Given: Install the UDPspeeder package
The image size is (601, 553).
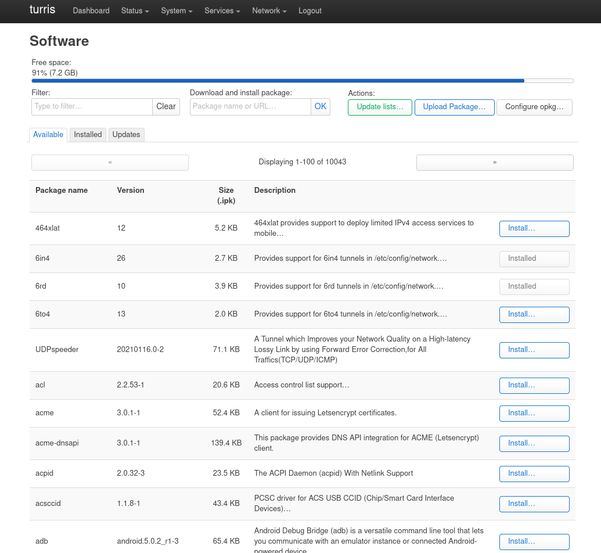Looking at the screenshot, I should coord(534,350).
